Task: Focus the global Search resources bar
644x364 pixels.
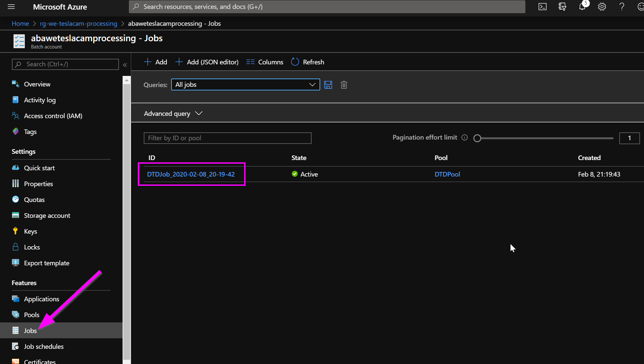Action: 327,7
